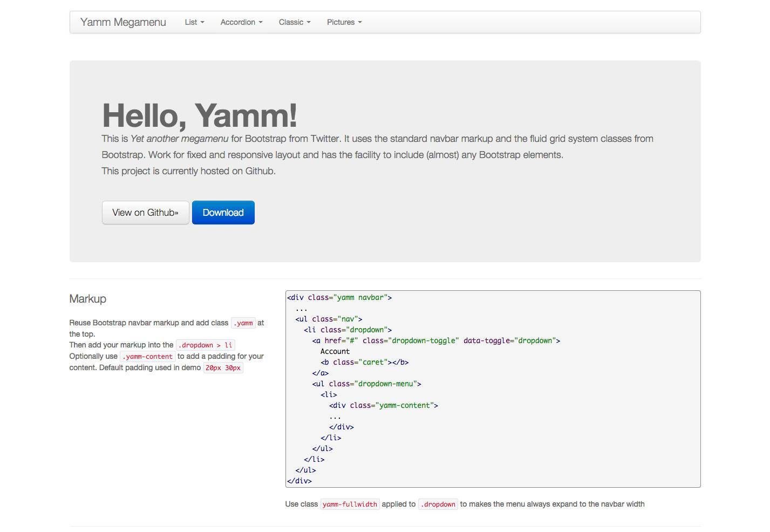The image size is (770, 532).
Task: Click the code line b class="caret"
Action: [x=364, y=362]
